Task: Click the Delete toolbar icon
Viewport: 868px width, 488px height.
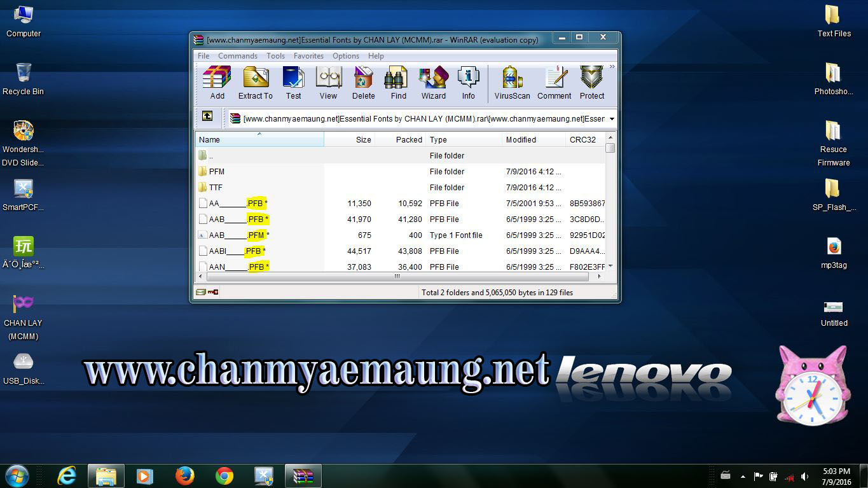Action: (363, 83)
